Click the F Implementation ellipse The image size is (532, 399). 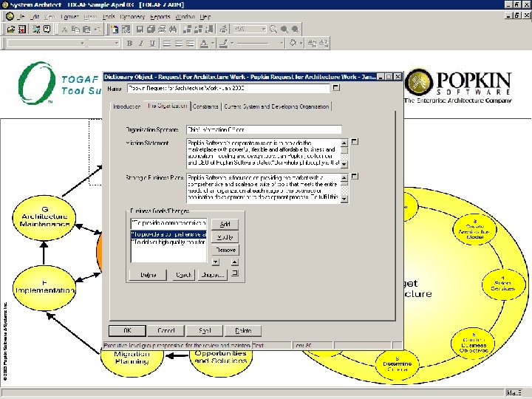click(x=44, y=287)
